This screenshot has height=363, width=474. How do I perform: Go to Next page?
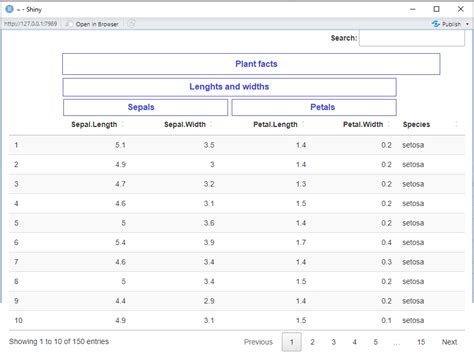[x=449, y=342]
